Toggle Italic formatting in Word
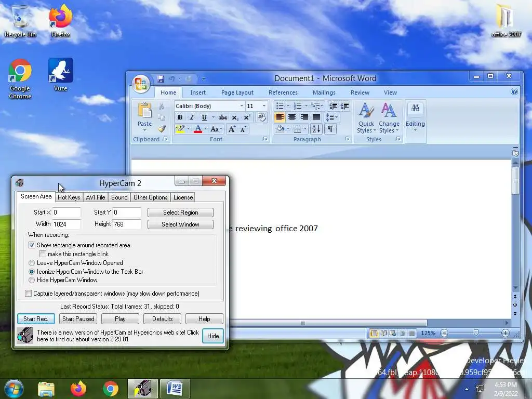532x399 pixels. (192, 117)
